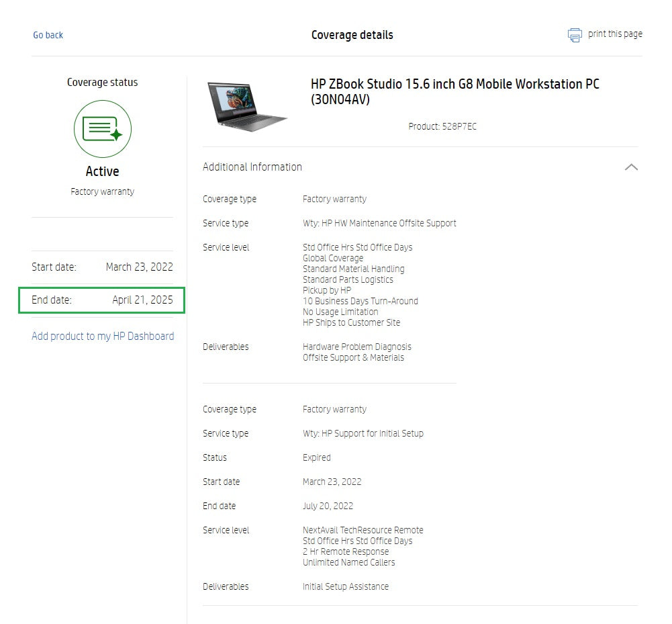Click 'Wty: HP HW Maintenance Offsite Support' text
Image resolution: width=672 pixels, height=624 pixels.
coord(379,223)
